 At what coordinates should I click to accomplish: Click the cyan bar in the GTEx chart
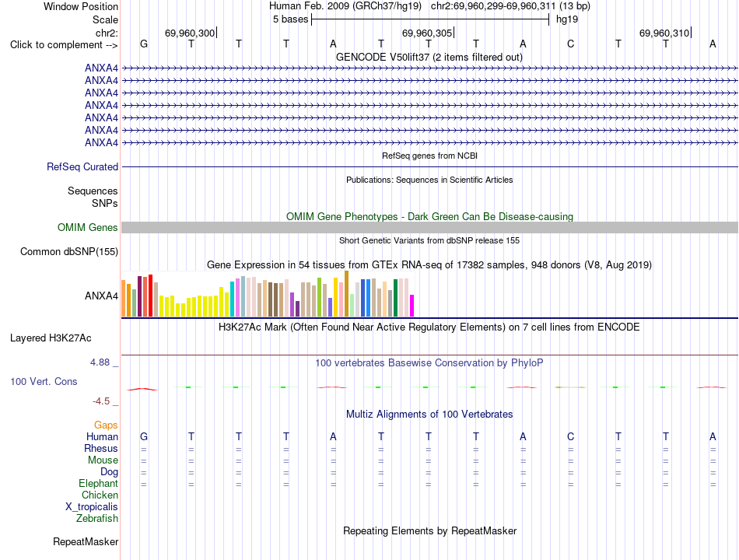(232, 299)
